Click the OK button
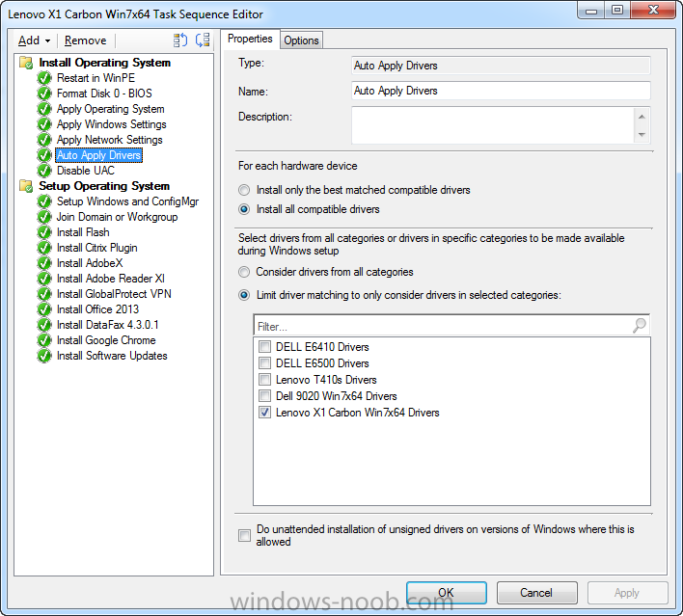 click(x=447, y=593)
